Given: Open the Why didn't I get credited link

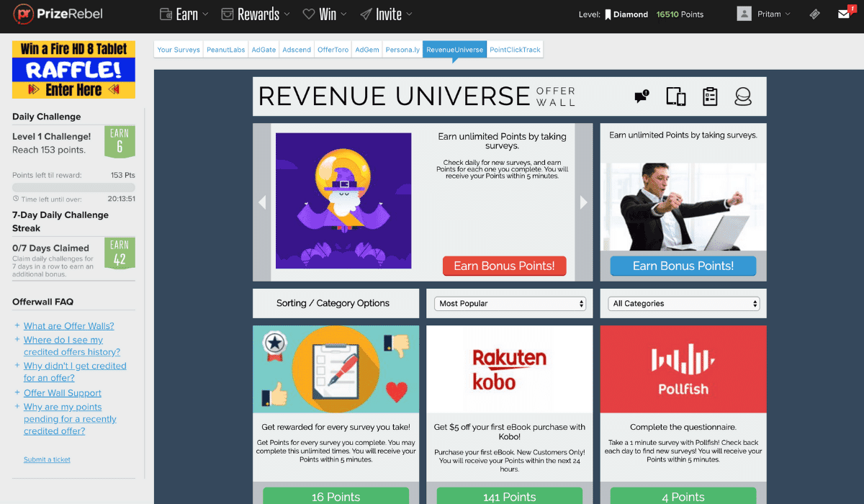Looking at the screenshot, I should (x=75, y=372).
